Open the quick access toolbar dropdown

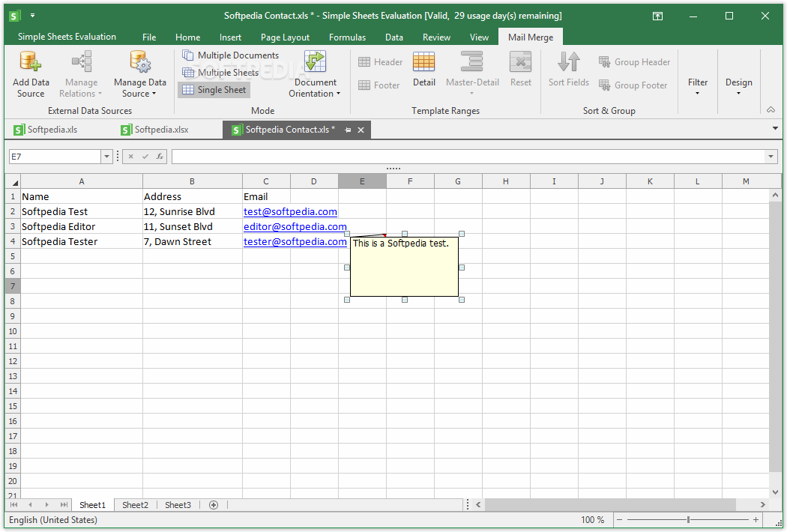(32, 16)
